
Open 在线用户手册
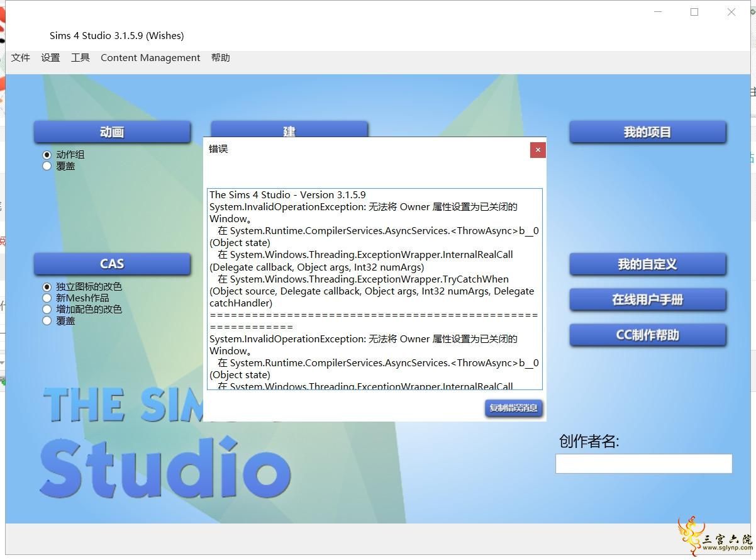648,300
